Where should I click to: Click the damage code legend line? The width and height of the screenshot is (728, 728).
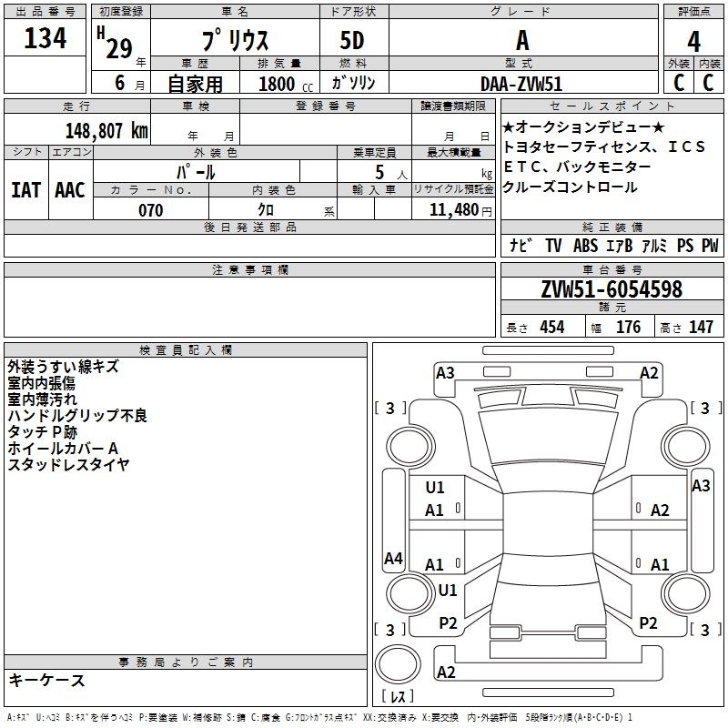click(319, 717)
